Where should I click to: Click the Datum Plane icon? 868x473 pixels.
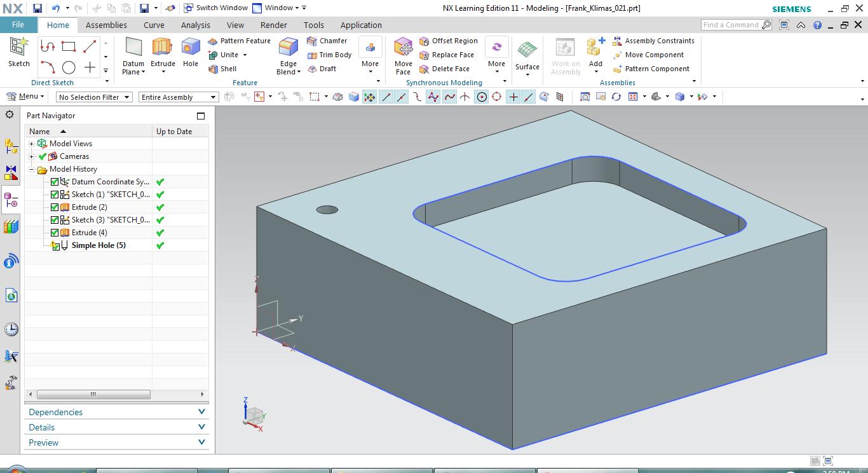coord(133,48)
